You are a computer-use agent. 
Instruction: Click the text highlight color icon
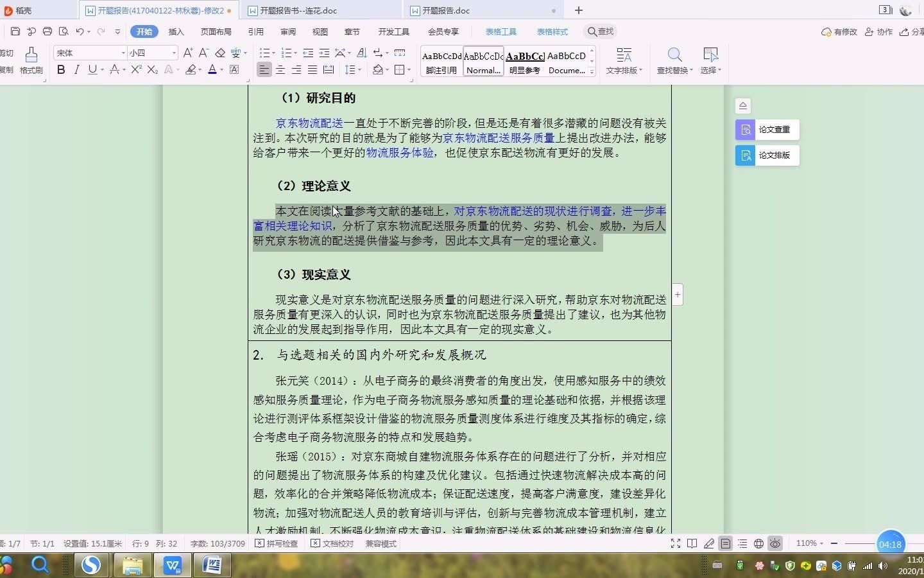pos(191,69)
